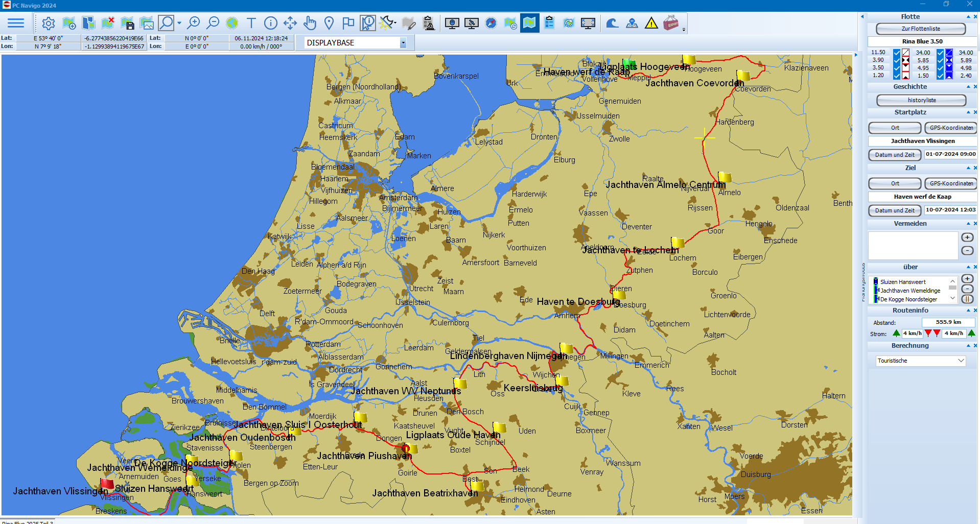
Task: Click Startplatz Ort button
Action: tap(895, 128)
